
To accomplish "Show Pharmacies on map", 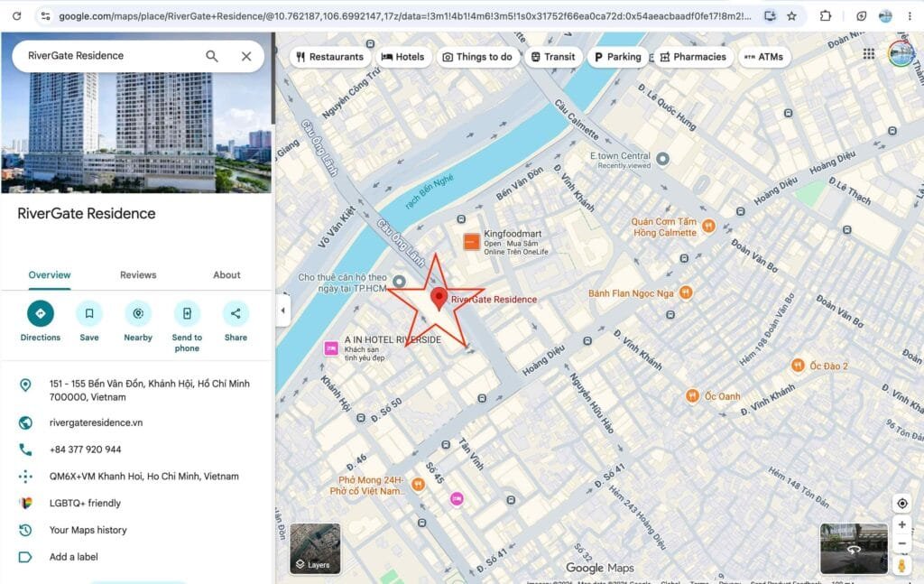I will click(692, 57).
